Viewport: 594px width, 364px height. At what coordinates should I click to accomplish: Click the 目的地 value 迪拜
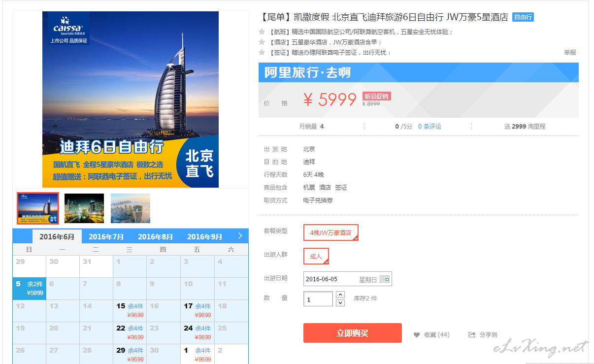click(x=309, y=162)
